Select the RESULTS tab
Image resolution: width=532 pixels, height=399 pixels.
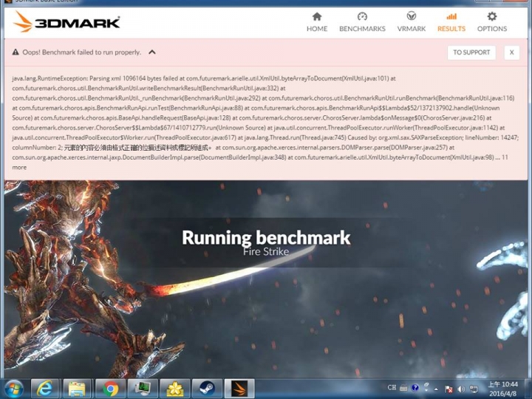[x=451, y=22]
